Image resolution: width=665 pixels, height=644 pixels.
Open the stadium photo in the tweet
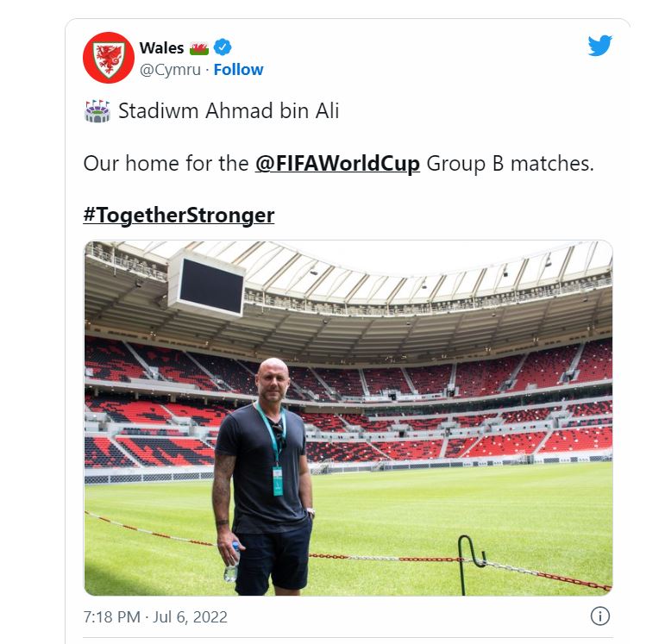coord(348,417)
